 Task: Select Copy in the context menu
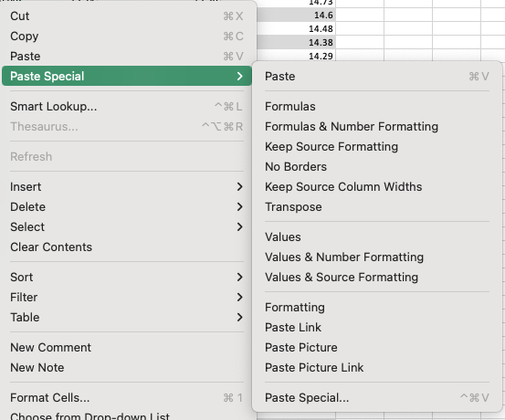127,37
